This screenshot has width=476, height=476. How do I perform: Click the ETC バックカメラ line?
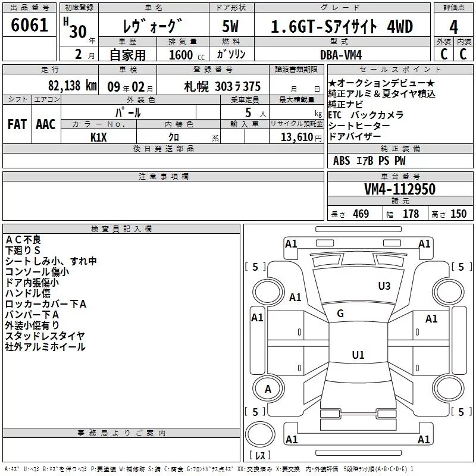click(x=366, y=115)
